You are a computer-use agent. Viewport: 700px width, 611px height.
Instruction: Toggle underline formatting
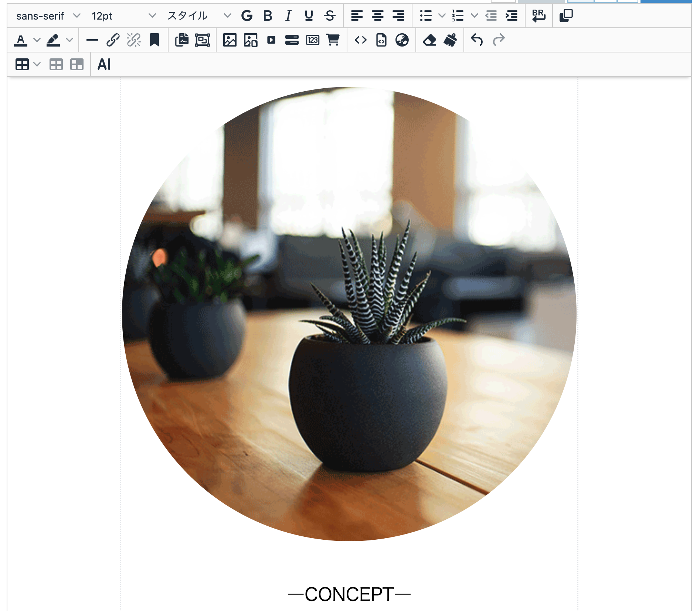[309, 16]
